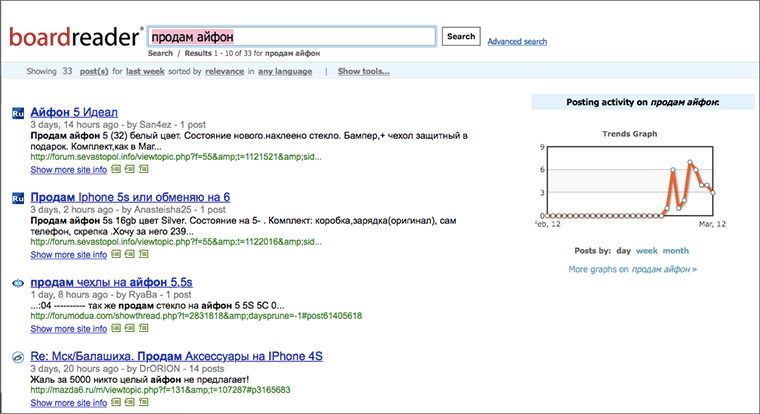Open the Айфон 5 Идеал result

coord(74,112)
